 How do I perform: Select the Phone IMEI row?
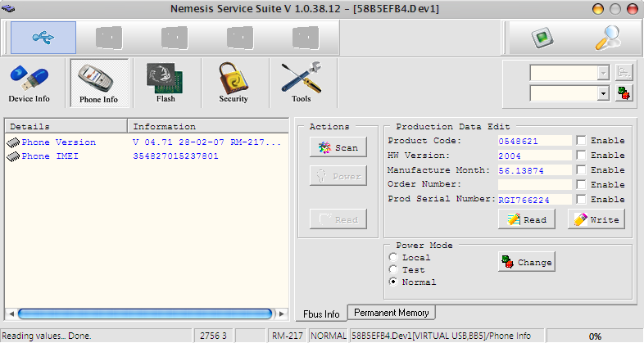point(147,156)
